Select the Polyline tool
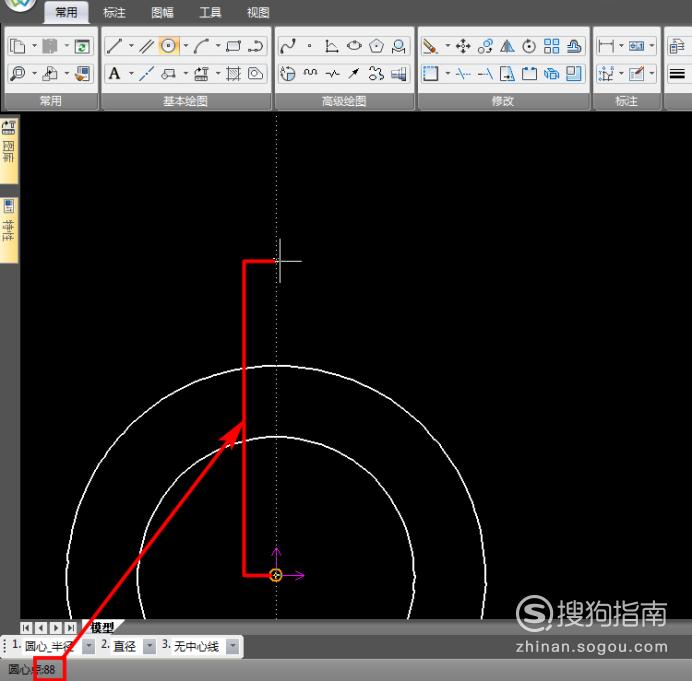This screenshot has height=681, width=692. click(256, 46)
